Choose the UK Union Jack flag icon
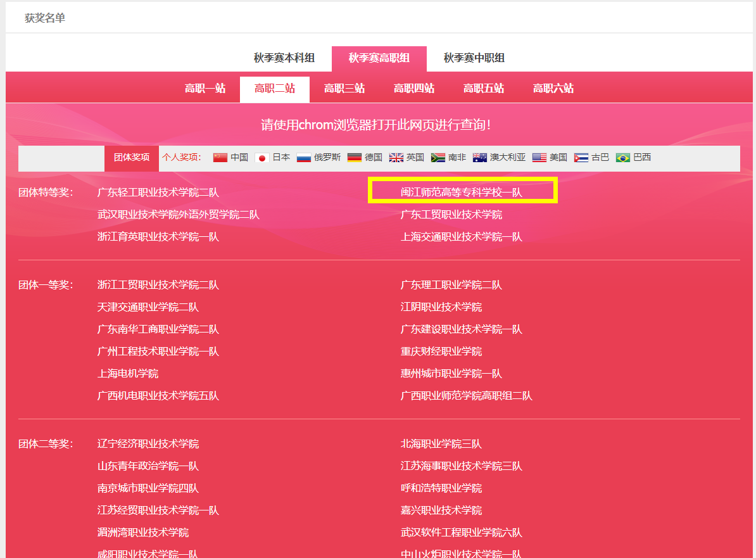756x558 pixels. 396,158
